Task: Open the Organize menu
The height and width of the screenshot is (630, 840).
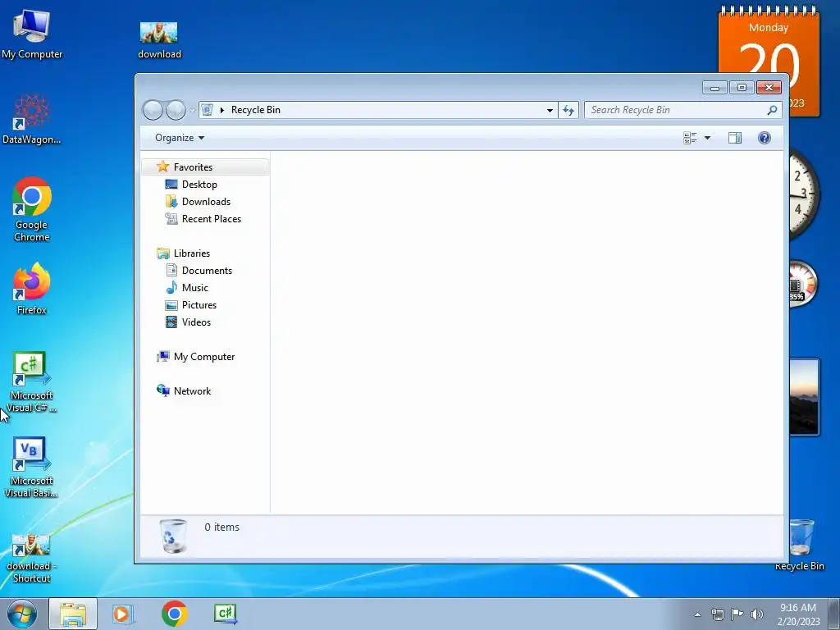Action: 180,138
